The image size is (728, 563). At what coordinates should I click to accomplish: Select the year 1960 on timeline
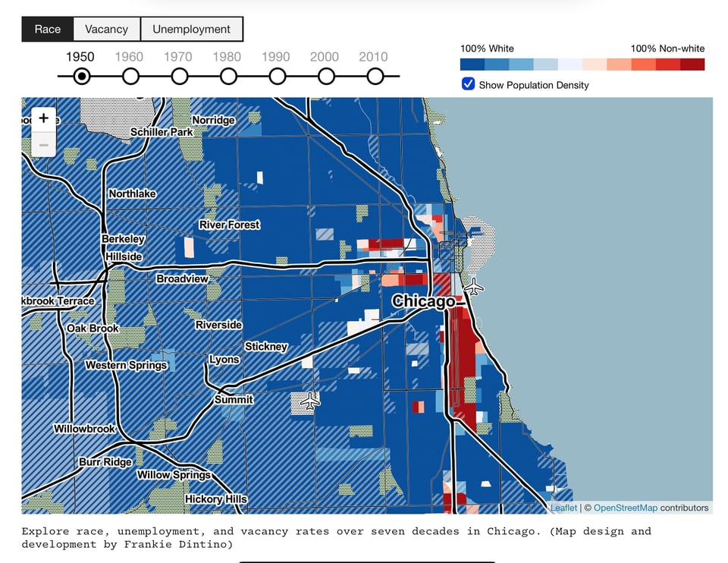pyautogui.click(x=130, y=77)
